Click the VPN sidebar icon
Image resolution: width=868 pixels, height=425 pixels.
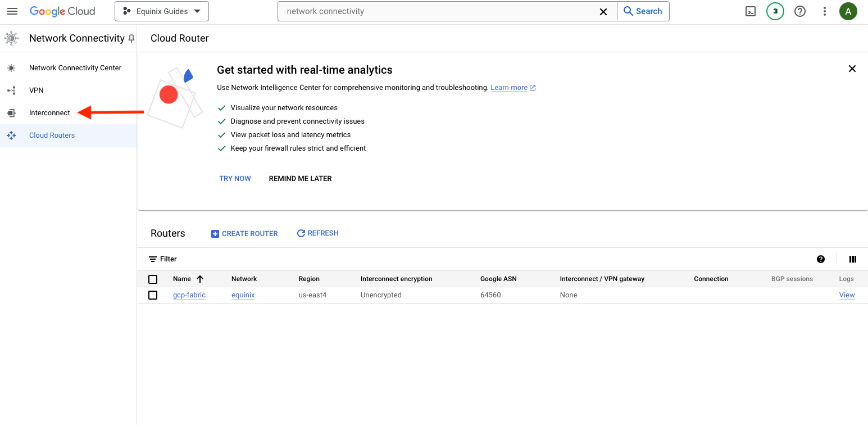[x=11, y=90]
